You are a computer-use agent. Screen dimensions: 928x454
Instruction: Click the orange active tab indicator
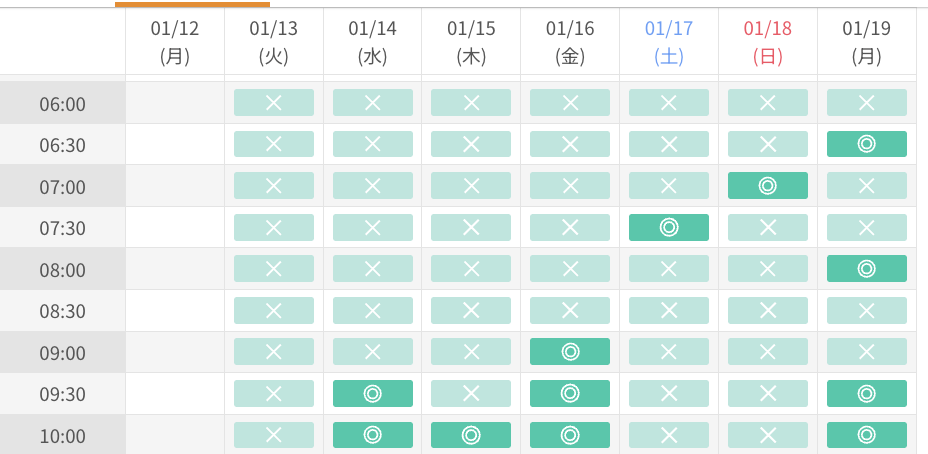click(x=192, y=4)
